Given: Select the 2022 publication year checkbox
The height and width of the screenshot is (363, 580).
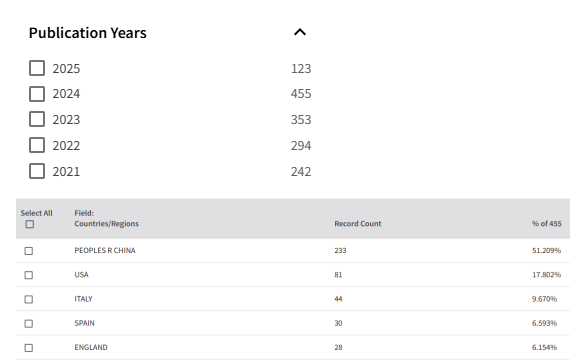Looking at the screenshot, I should [37, 145].
